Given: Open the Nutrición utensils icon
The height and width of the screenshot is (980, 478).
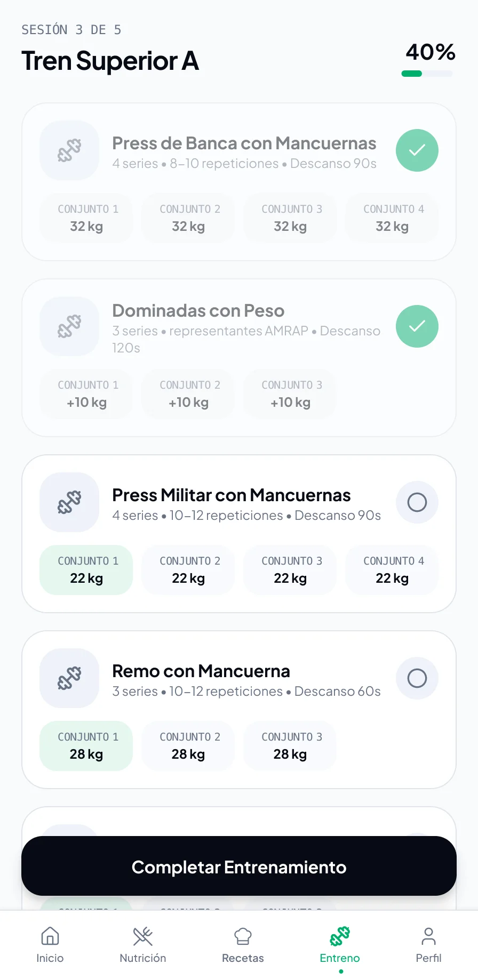Looking at the screenshot, I should click(x=142, y=936).
